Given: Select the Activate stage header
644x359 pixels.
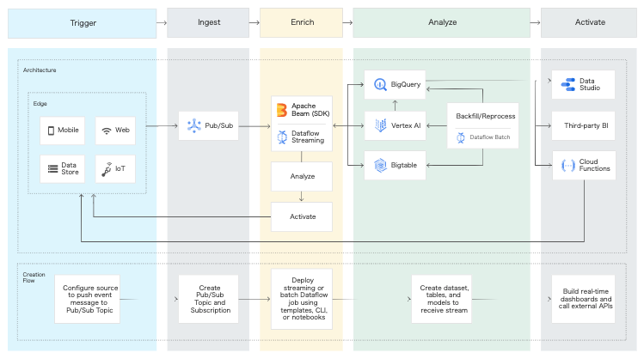Looking at the screenshot, I should click(x=589, y=22).
